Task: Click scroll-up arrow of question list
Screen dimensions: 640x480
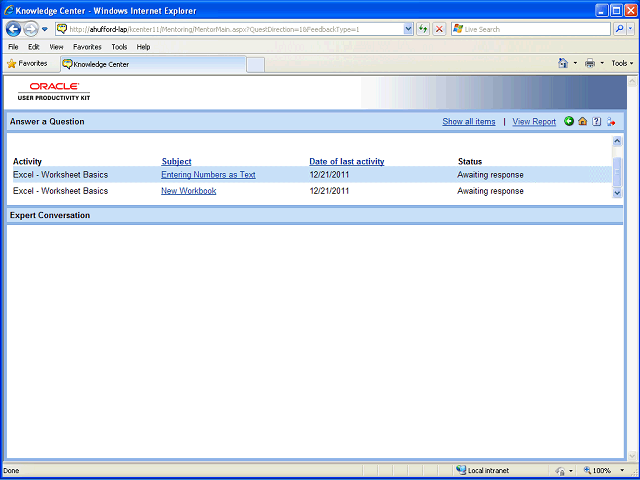Action: 617,141
